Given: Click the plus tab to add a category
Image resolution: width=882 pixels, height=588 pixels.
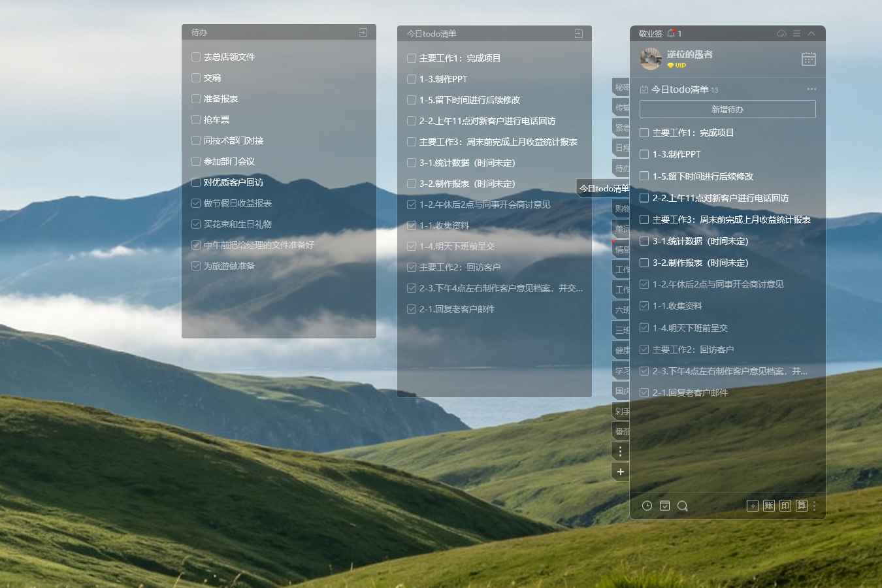Looking at the screenshot, I should [621, 472].
